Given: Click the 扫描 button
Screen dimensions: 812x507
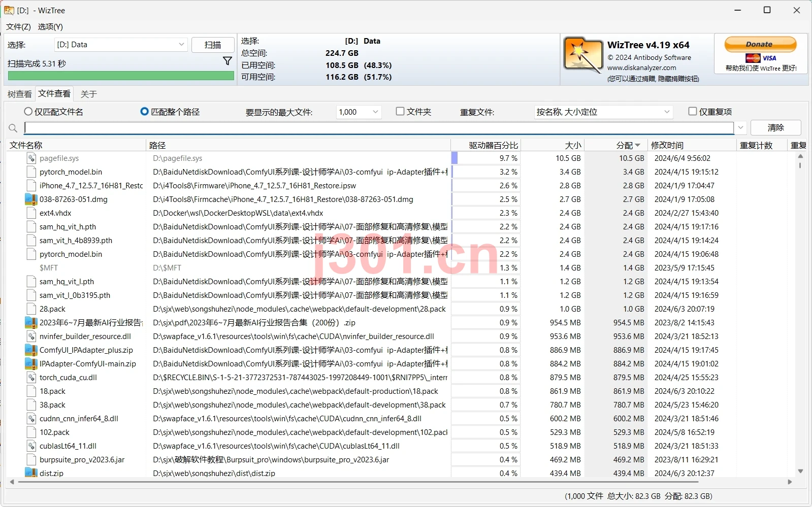Looking at the screenshot, I should tap(213, 45).
